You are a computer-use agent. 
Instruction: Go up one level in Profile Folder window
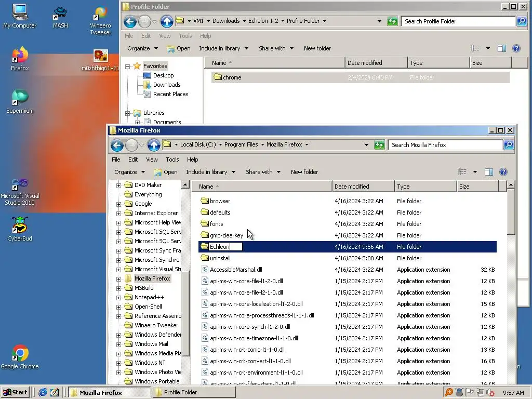tap(167, 22)
